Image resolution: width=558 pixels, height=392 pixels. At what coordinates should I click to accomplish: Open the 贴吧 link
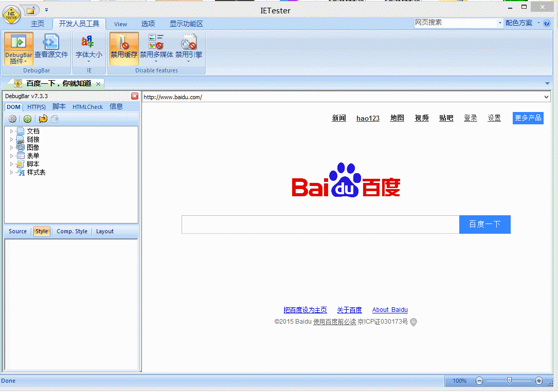point(446,118)
